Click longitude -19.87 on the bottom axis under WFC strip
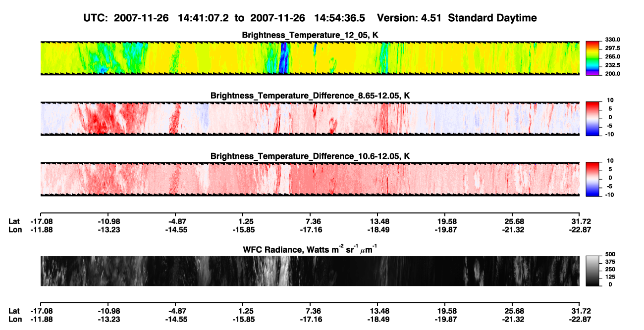This screenshot has height=330, width=644. pos(445,319)
